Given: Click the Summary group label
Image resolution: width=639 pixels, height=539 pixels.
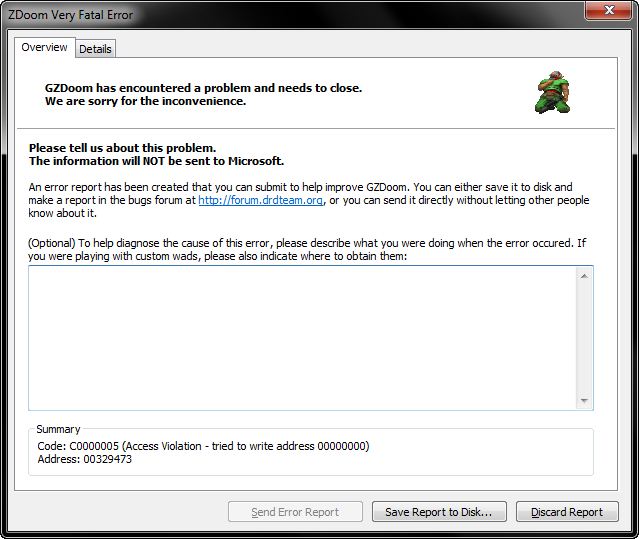Looking at the screenshot, I should coord(58,429).
